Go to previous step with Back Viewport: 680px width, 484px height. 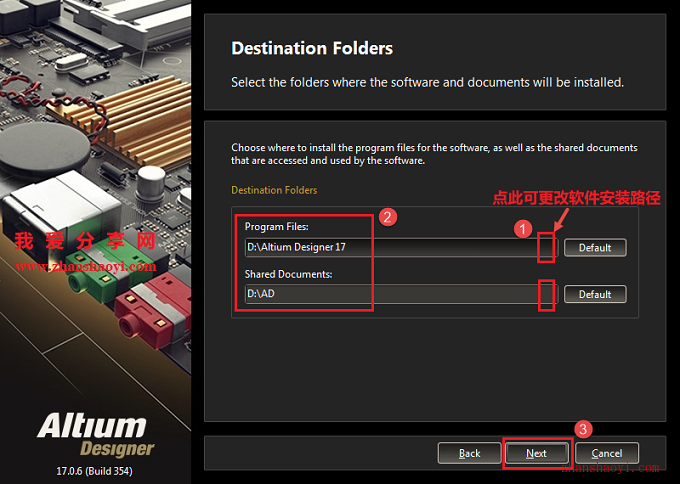pyautogui.click(x=469, y=453)
